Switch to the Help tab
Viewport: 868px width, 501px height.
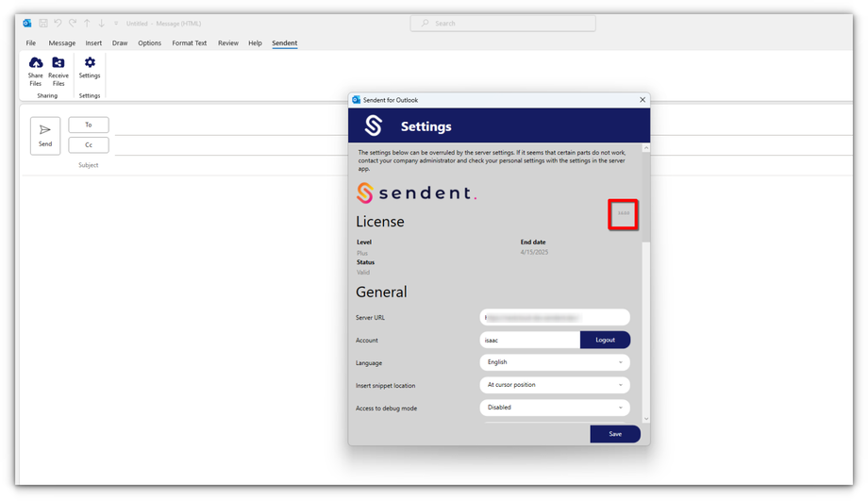click(255, 43)
